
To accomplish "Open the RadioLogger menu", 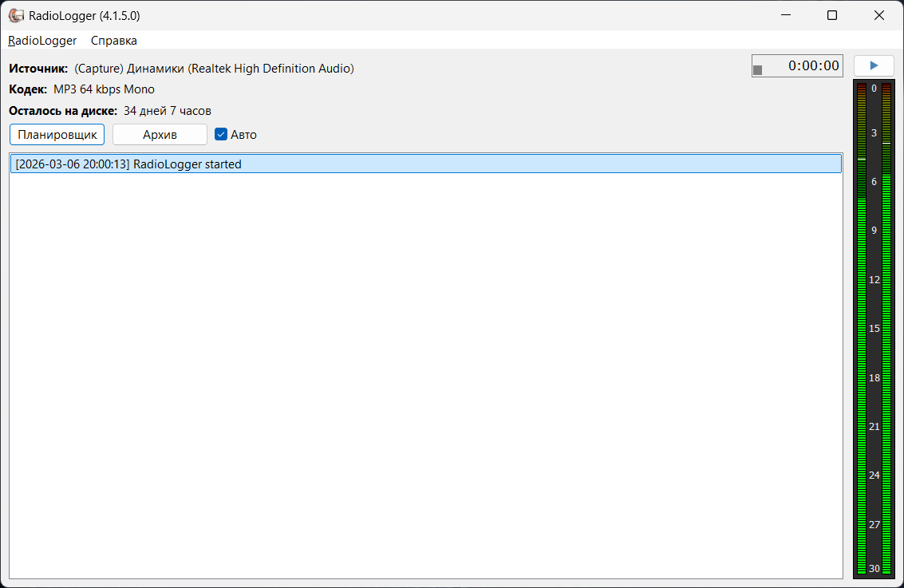I will pos(42,41).
